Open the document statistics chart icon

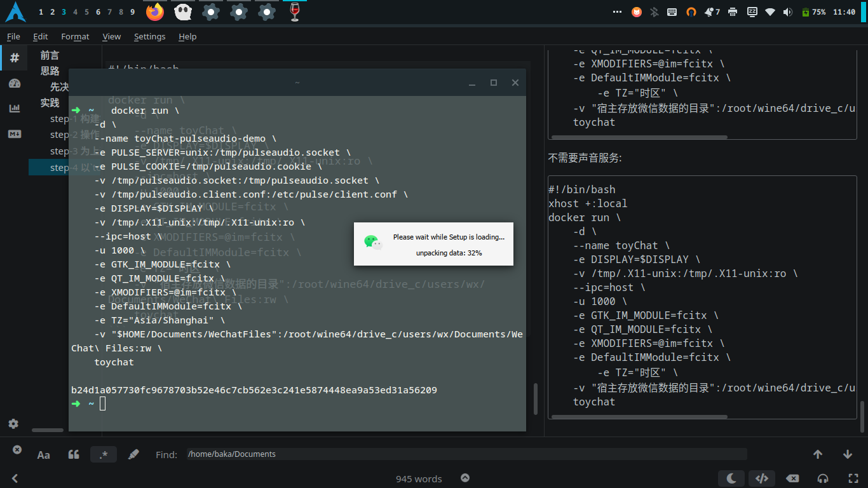14,109
